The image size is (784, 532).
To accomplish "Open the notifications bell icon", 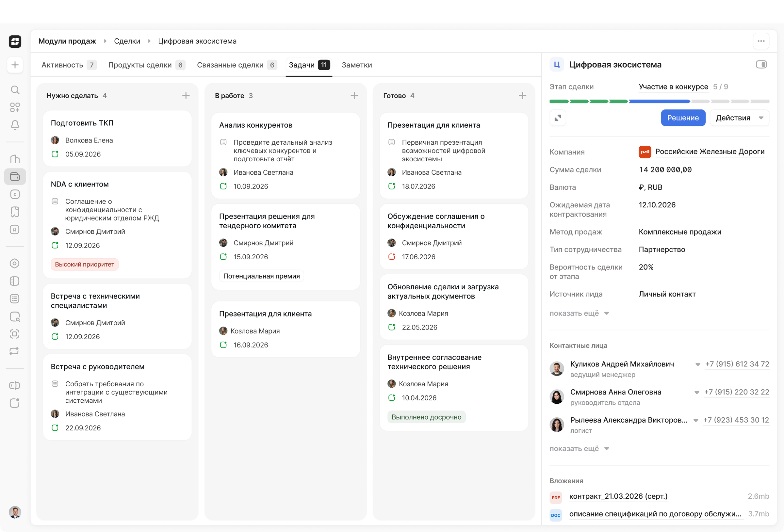I will pos(15,125).
